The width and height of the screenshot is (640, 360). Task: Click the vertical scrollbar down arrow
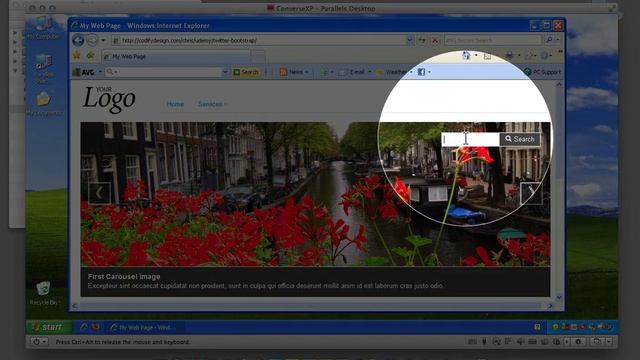pyautogui.click(x=559, y=298)
